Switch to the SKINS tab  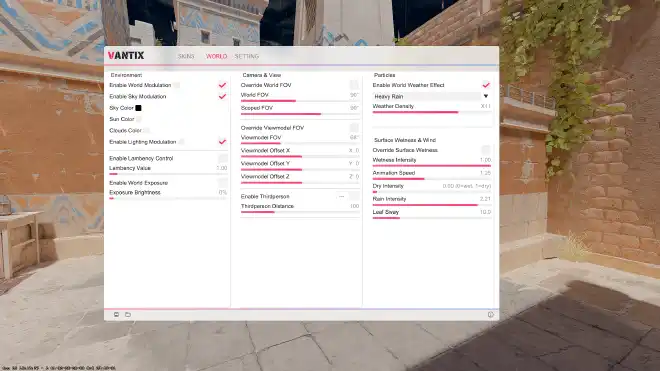coord(186,56)
